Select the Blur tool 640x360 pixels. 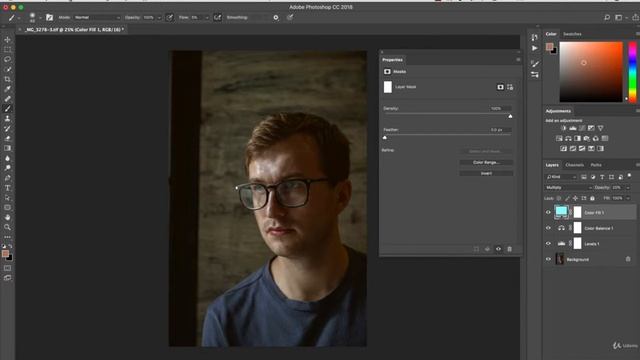7,158
